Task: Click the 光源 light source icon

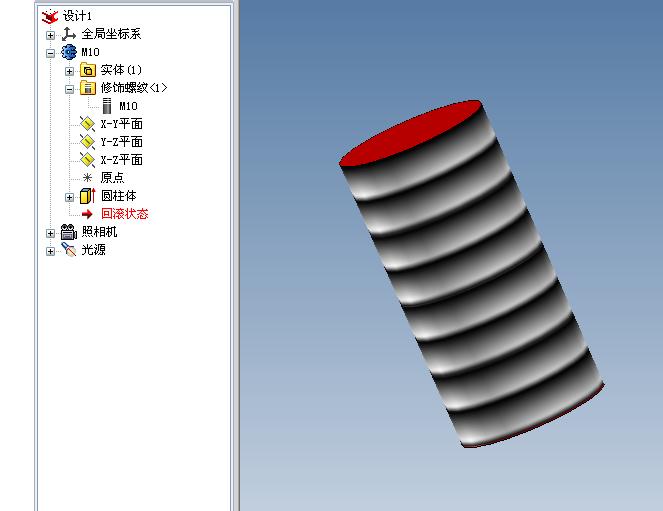Action: pyautogui.click(x=68, y=250)
